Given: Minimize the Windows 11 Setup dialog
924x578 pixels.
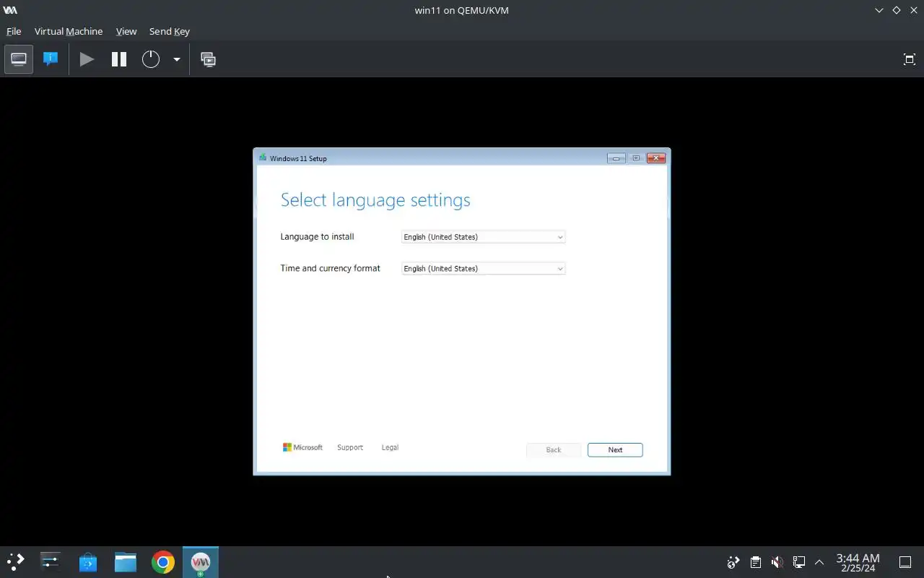Looking at the screenshot, I should pyautogui.click(x=616, y=158).
